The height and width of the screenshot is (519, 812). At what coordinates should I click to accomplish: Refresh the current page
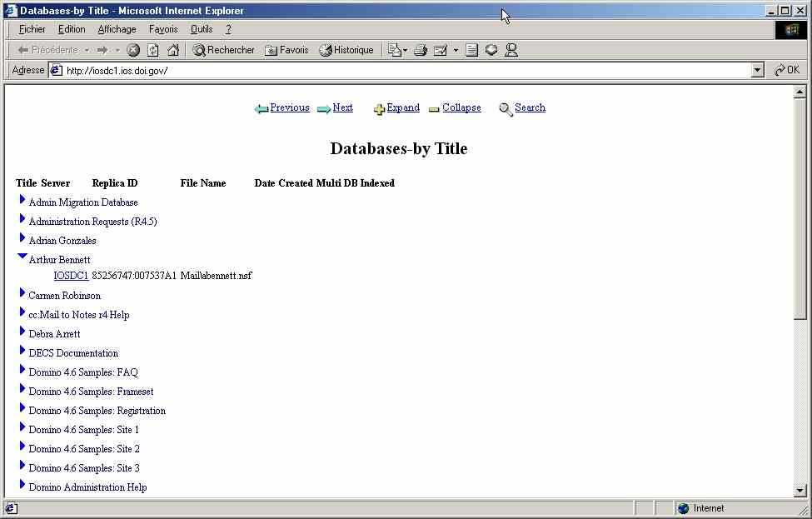152,50
